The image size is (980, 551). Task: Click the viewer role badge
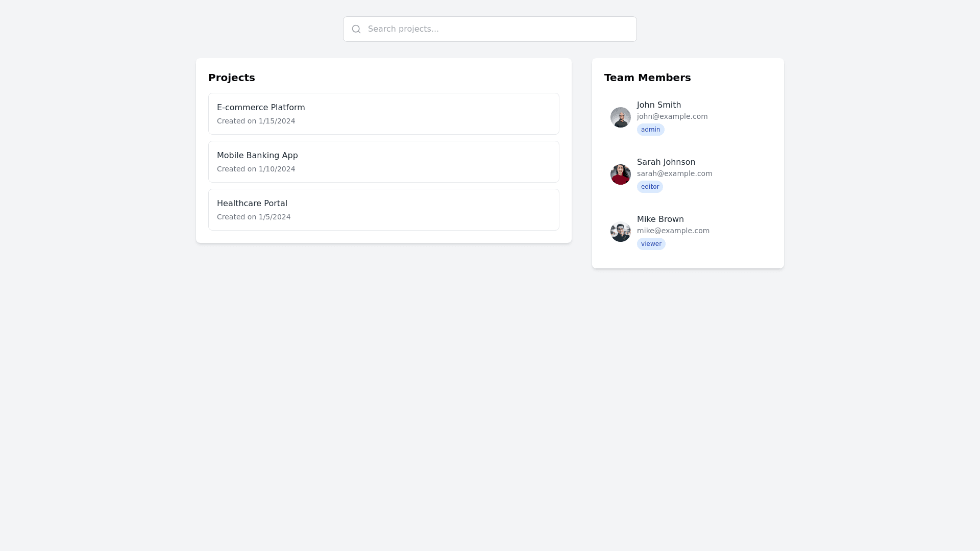coord(651,244)
